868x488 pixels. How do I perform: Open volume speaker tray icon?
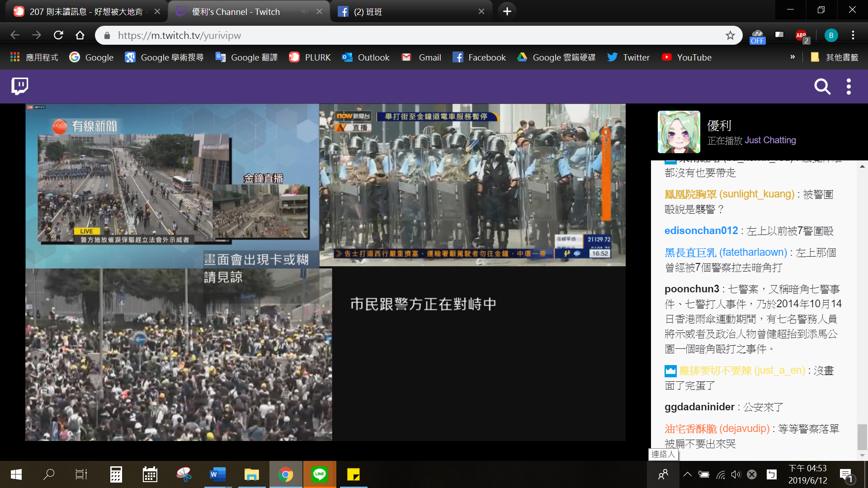pos(736,474)
